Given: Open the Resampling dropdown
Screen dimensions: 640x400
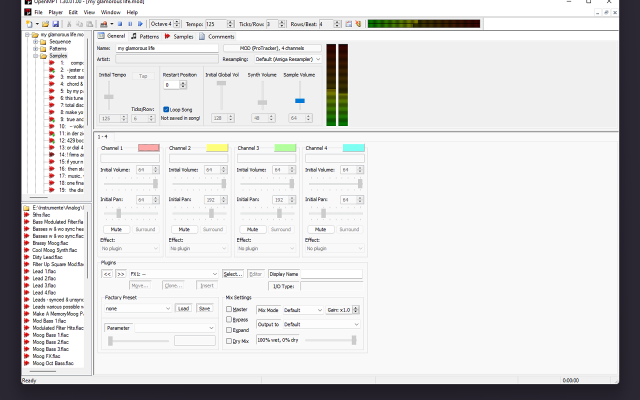Looking at the screenshot, I should pyautogui.click(x=288, y=59).
